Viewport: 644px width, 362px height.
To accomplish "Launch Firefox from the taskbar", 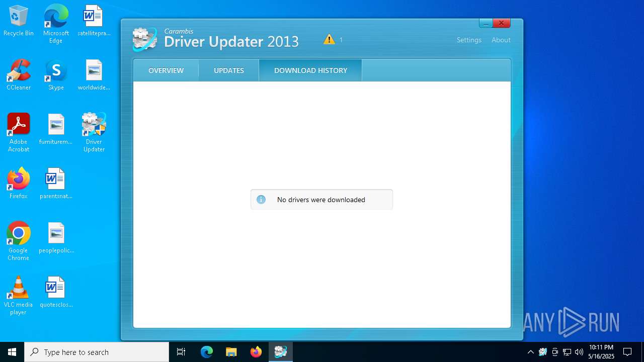I will coord(256,352).
